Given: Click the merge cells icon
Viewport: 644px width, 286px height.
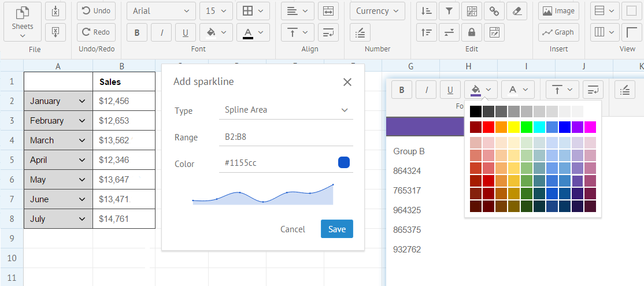Looking at the screenshot, I should (328, 11).
